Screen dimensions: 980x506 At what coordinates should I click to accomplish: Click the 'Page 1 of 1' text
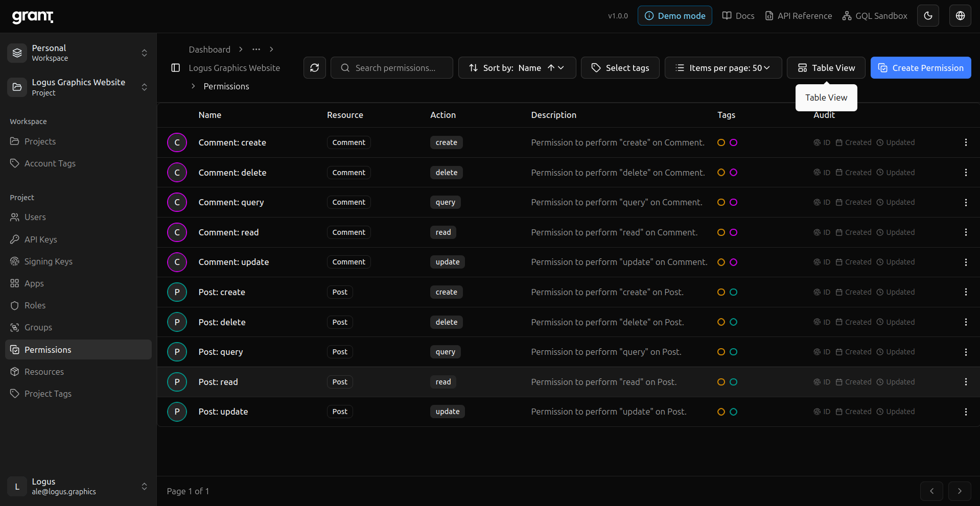click(x=188, y=491)
